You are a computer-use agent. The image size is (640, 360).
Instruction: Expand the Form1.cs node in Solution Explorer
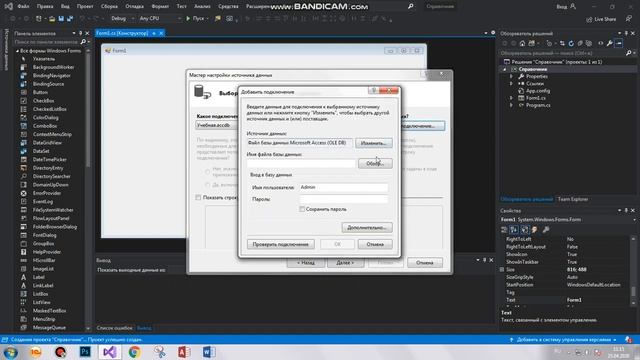point(511,98)
